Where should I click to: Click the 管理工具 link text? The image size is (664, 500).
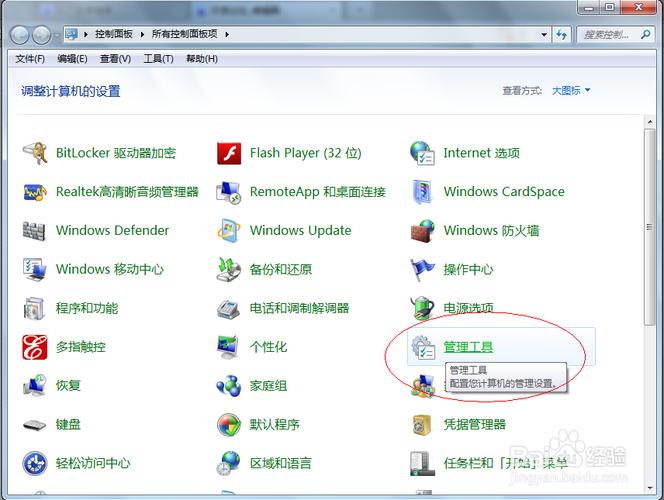coord(468,347)
